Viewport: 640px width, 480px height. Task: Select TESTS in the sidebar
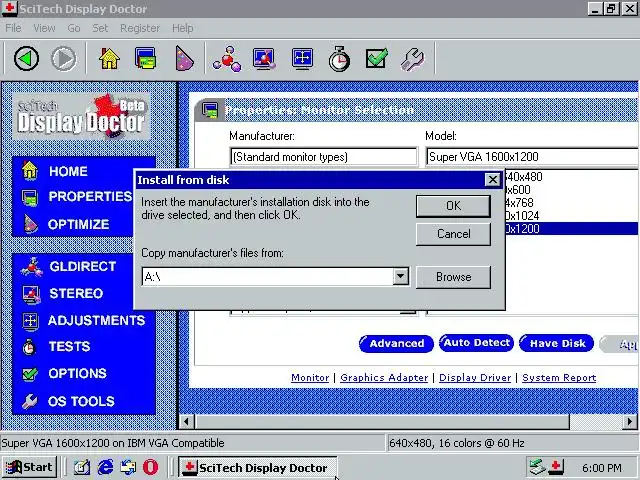(x=69, y=347)
